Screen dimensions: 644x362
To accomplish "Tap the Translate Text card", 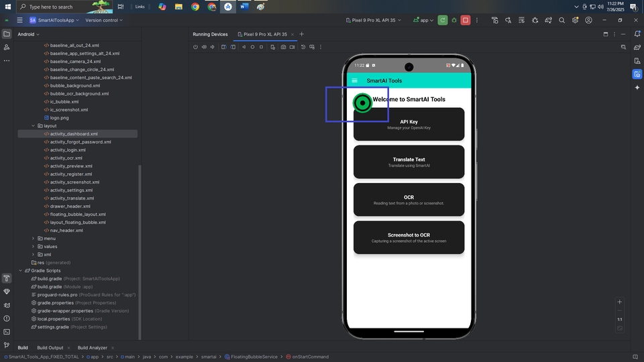I will tap(409, 162).
